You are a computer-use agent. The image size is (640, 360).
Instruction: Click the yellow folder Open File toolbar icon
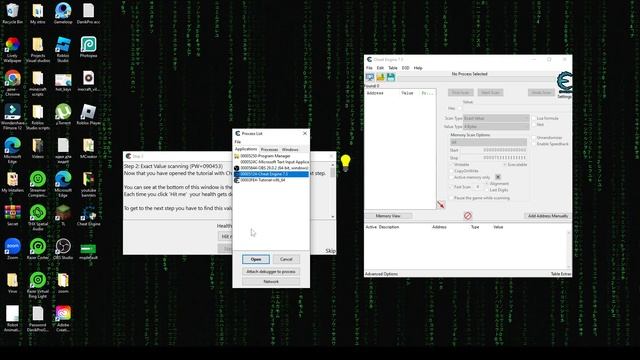click(380, 77)
